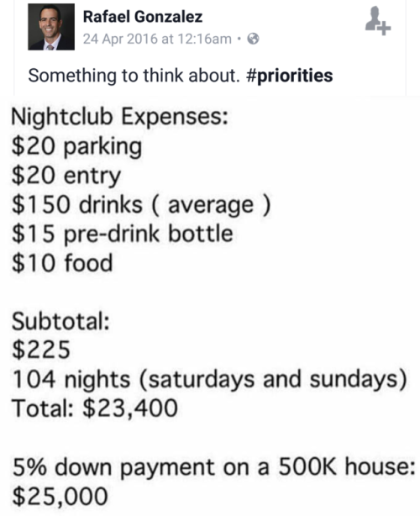Click the '5% down payment' line
The width and height of the screenshot is (420, 516).
[213, 467]
